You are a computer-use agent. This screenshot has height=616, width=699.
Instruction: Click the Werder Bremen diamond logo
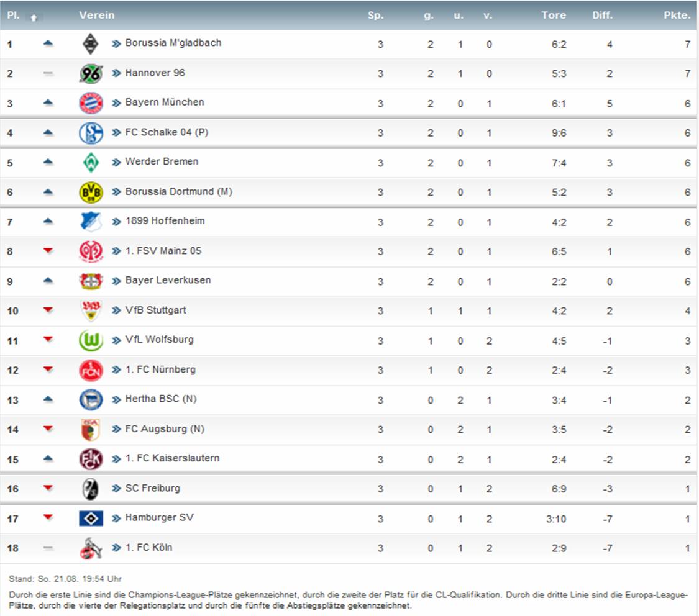(x=91, y=162)
